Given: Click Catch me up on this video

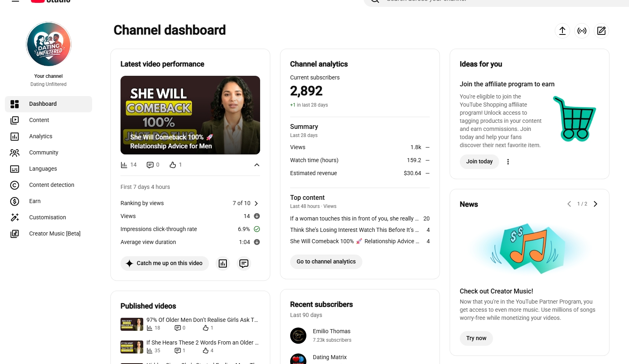Looking at the screenshot, I should pos(165,263).
